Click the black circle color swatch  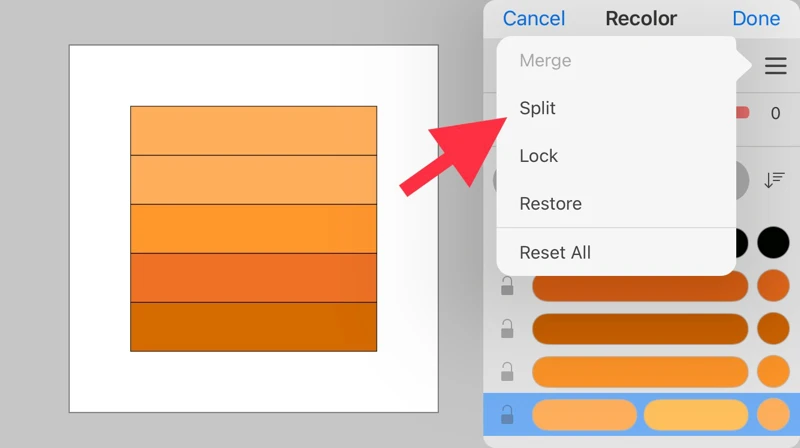click(773, 243)
